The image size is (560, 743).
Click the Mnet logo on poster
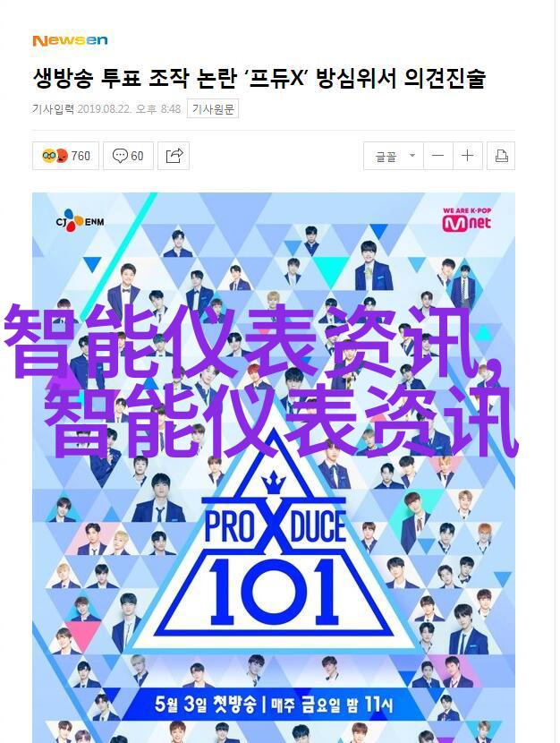click(x=467, y=219)
